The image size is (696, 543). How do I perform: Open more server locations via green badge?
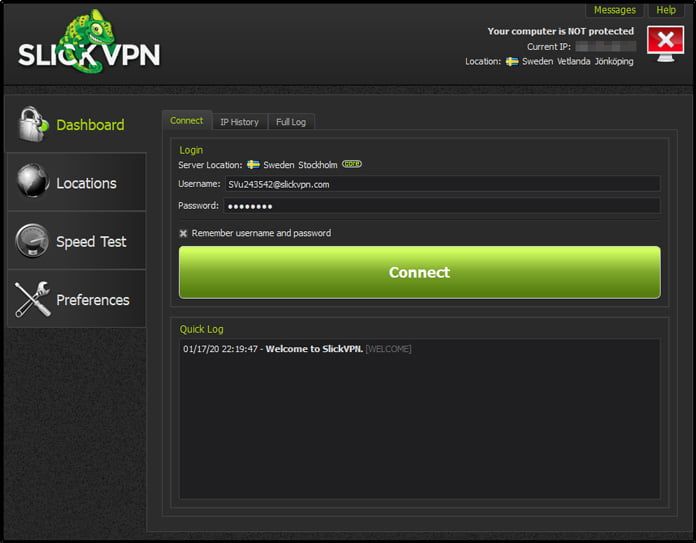pyautogui.click(x=352, y=164)
